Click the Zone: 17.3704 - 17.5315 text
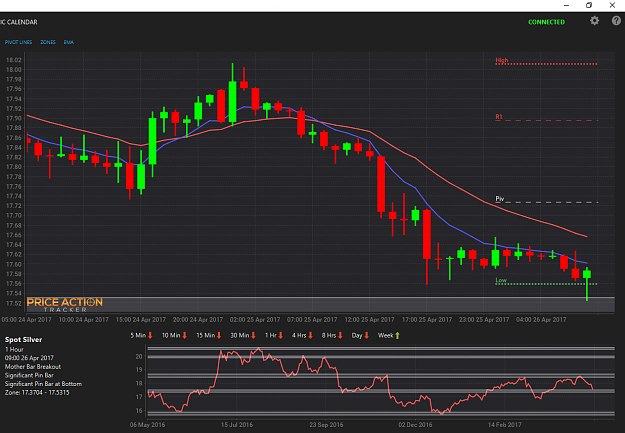Screen dimensions: 625x433 click(x=37, y=393)
